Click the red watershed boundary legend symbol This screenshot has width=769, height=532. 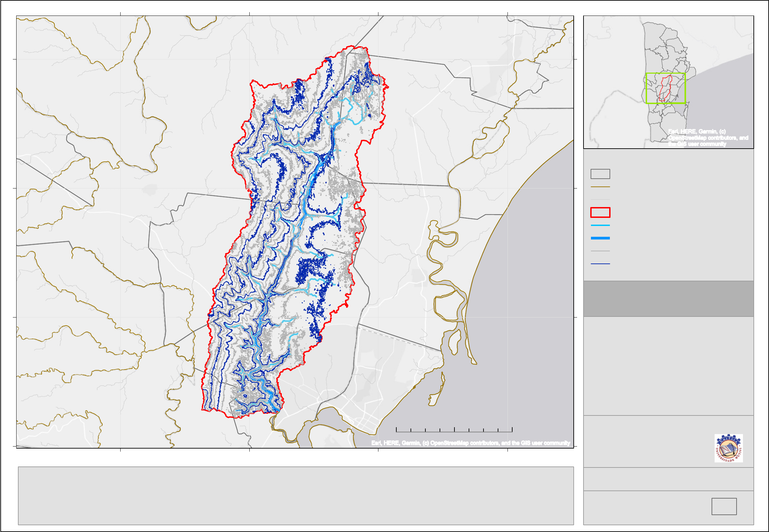point(600,212)
